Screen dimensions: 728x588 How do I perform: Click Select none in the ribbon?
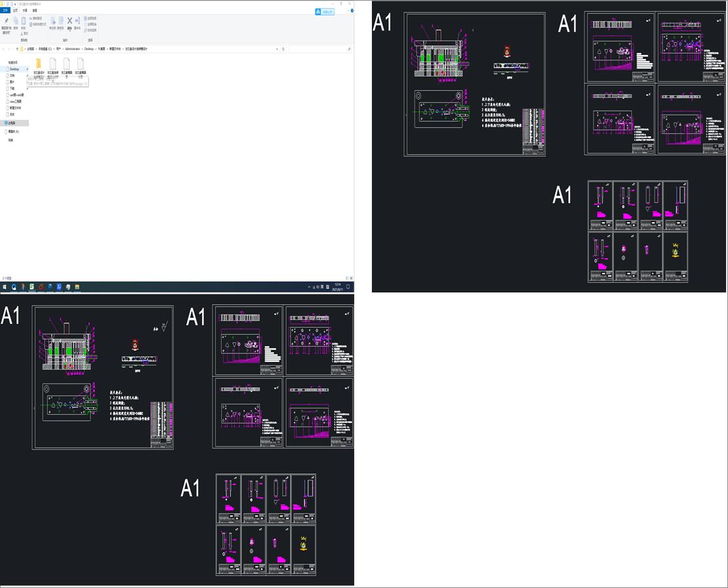(91, 24)
